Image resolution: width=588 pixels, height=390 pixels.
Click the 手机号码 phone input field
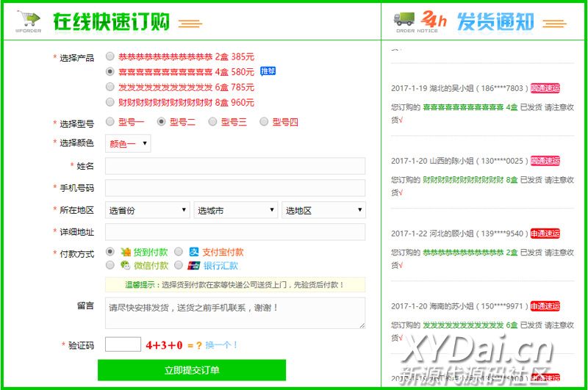tap(235, 188)
